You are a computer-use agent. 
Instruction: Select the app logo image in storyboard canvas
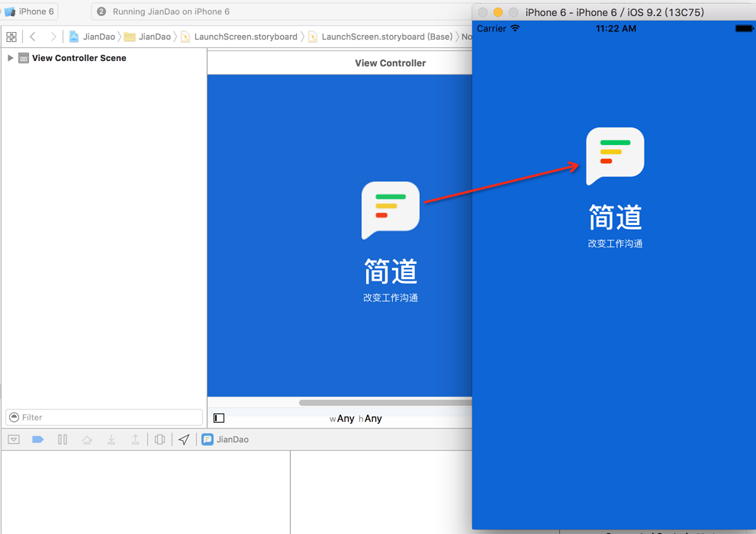[391, 211]
